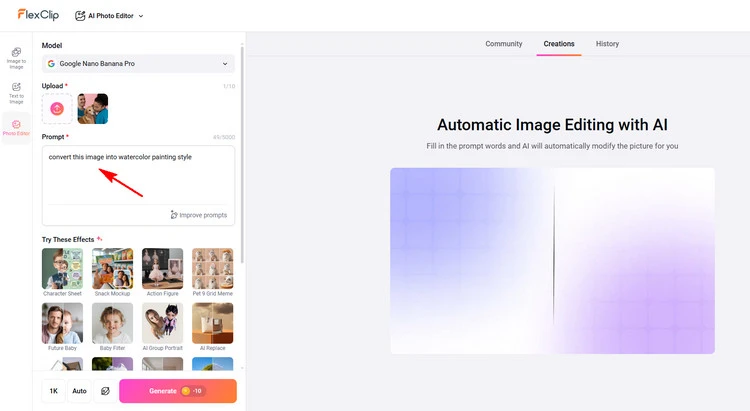Open the AI Photo Editor dropdown
This screenshot has height=411, width=750.
[110, 16]
